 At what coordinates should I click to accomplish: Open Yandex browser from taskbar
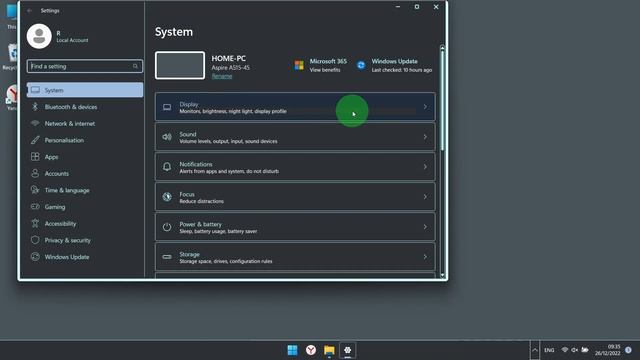pos(311,350)
